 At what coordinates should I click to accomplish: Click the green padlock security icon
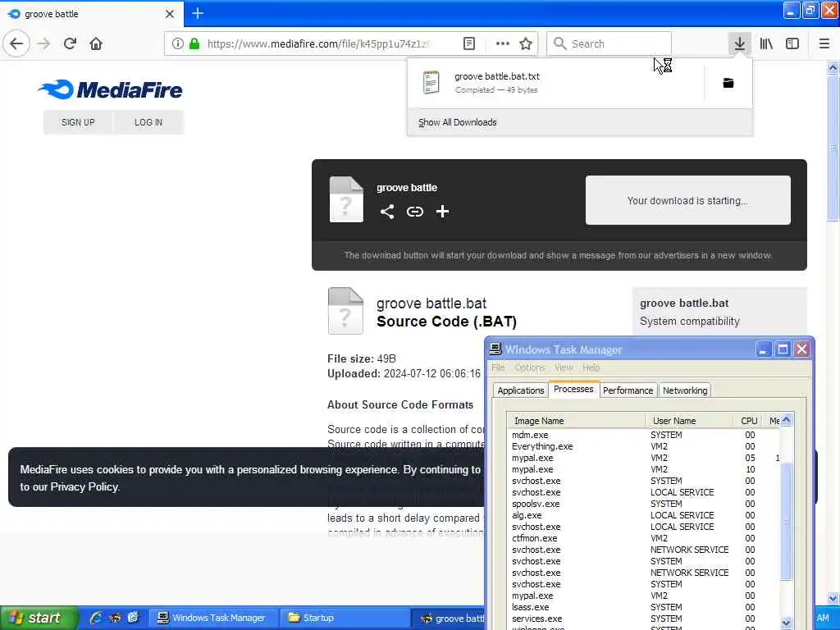coord(194,43)
